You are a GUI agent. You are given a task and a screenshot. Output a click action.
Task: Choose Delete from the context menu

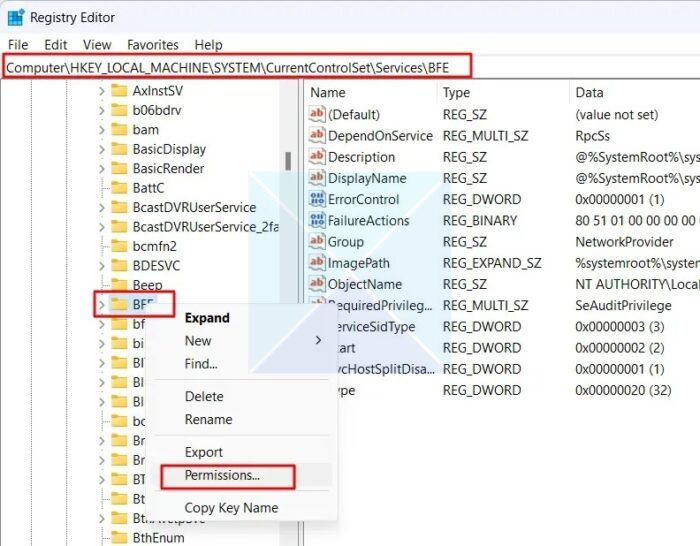tap(204, 396)
